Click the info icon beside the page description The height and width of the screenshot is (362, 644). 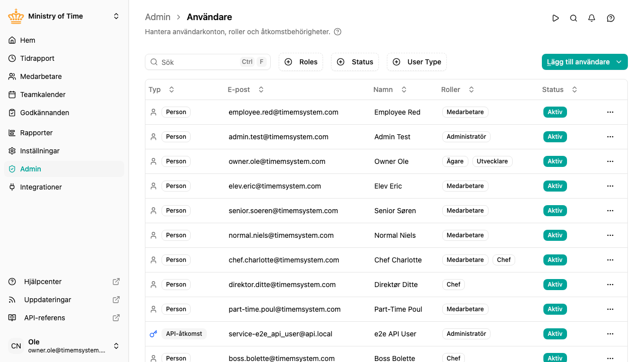coord(338,32)
